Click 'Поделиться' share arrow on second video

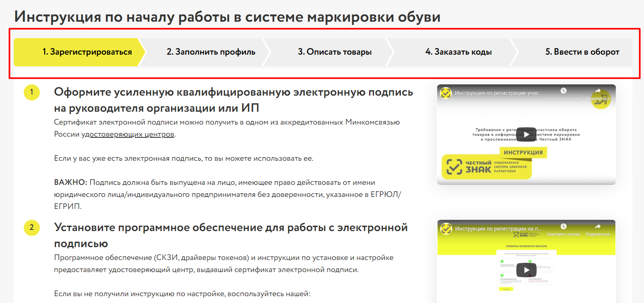coord(598,227)
